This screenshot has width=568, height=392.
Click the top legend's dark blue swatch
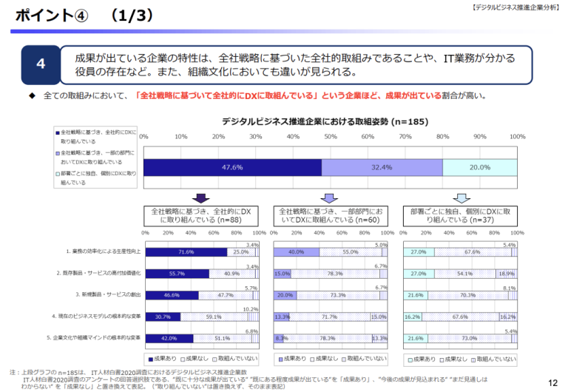click(56, 132)
